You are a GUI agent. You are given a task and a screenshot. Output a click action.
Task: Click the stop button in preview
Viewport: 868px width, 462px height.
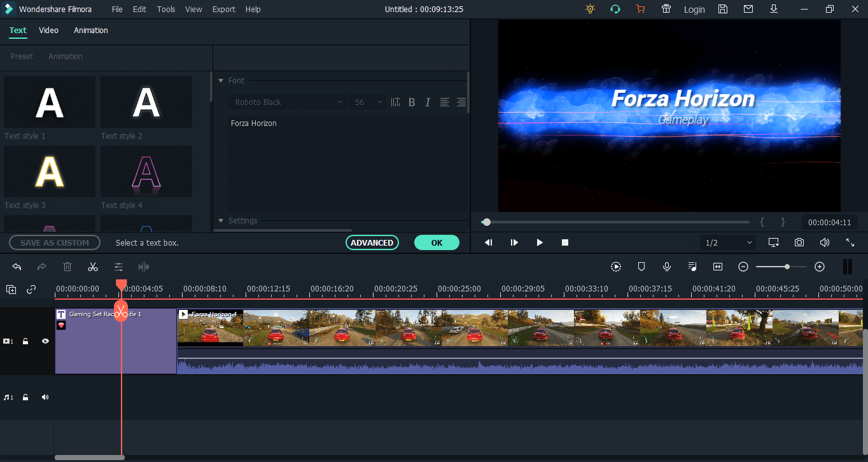[x=565, y=242]
